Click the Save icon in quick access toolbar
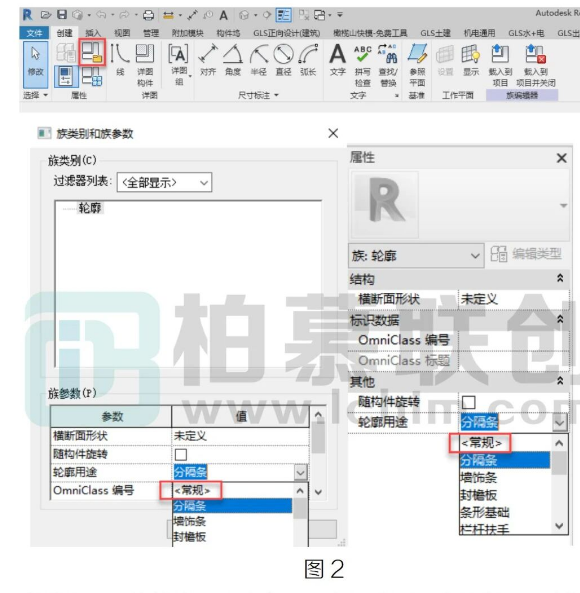The width and height of the screenshot is (580, 593). click(62, 15)
